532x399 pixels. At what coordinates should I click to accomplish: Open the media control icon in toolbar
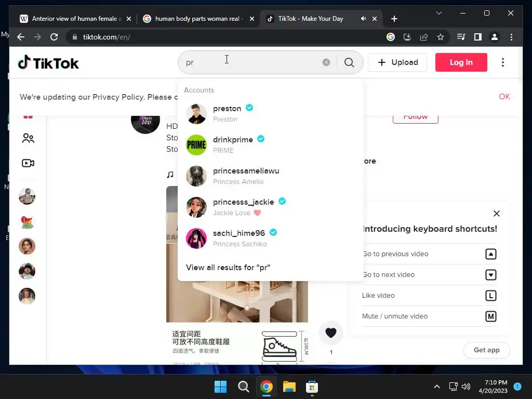pos(461,37)
